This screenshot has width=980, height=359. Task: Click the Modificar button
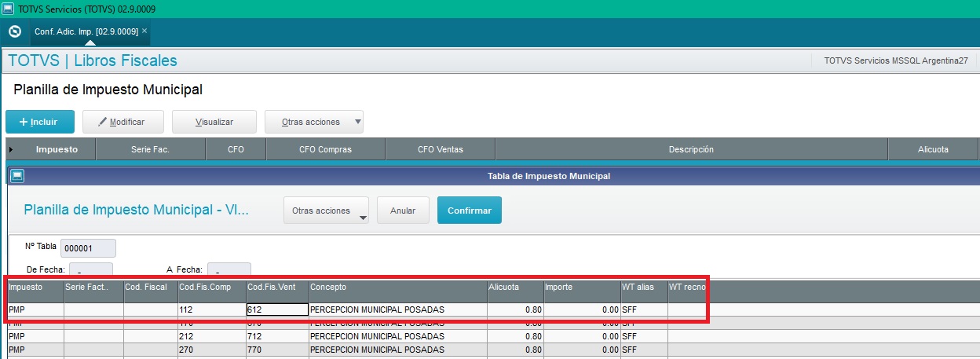click(124, 122)
